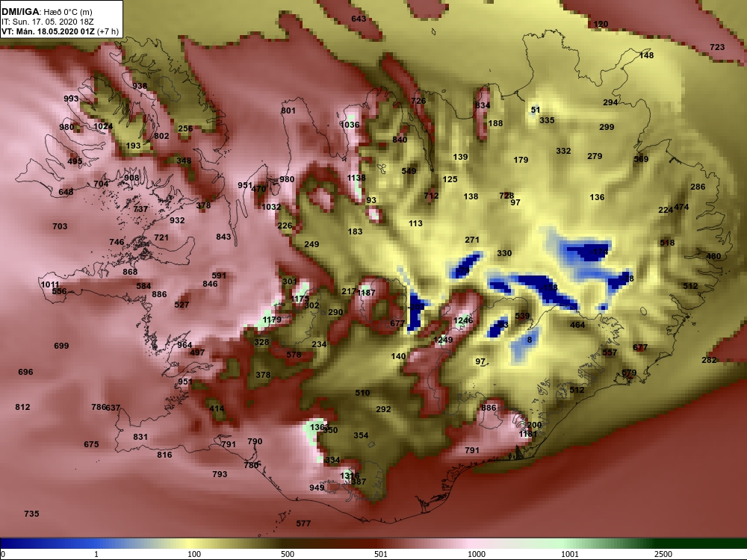
Task: Click the map value 577
Action: click(x=303, y=524)
